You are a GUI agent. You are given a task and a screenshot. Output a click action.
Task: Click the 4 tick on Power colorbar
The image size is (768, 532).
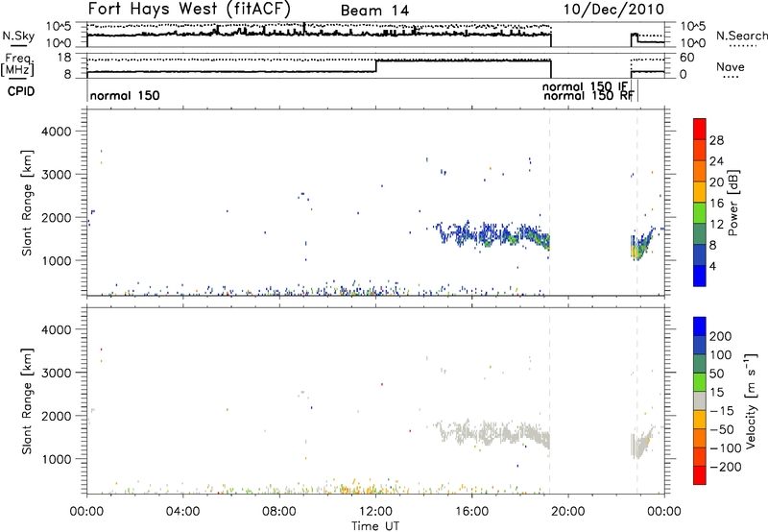713,266
